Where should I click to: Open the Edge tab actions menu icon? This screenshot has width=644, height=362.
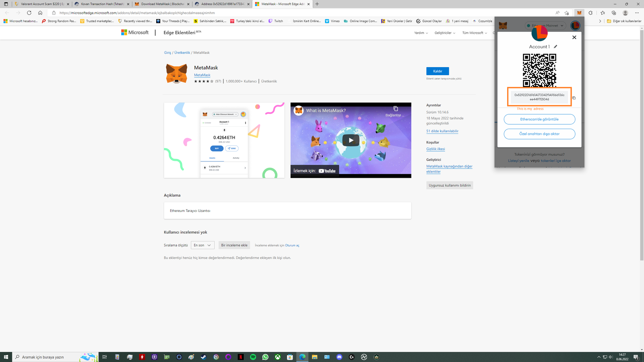[x=6, y=4]
